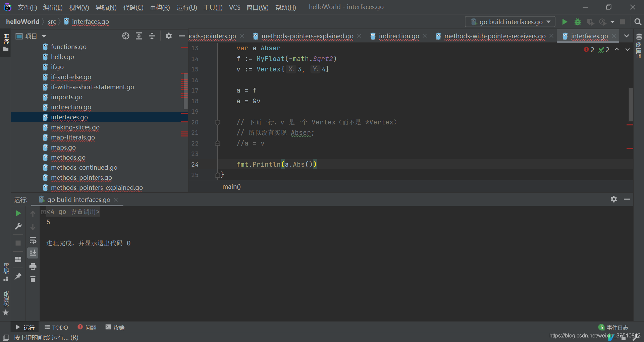Click the Run with Coverage icon

point(590,22)
